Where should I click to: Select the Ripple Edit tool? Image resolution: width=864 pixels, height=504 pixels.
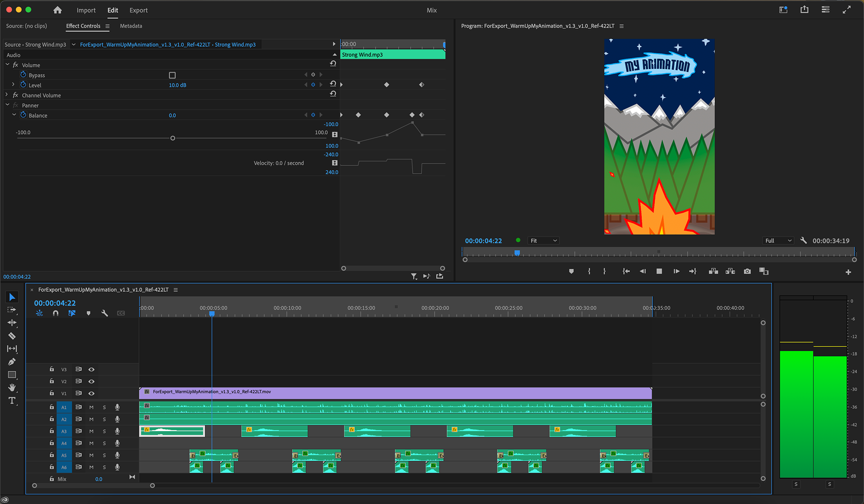click(x=12, y=323)
